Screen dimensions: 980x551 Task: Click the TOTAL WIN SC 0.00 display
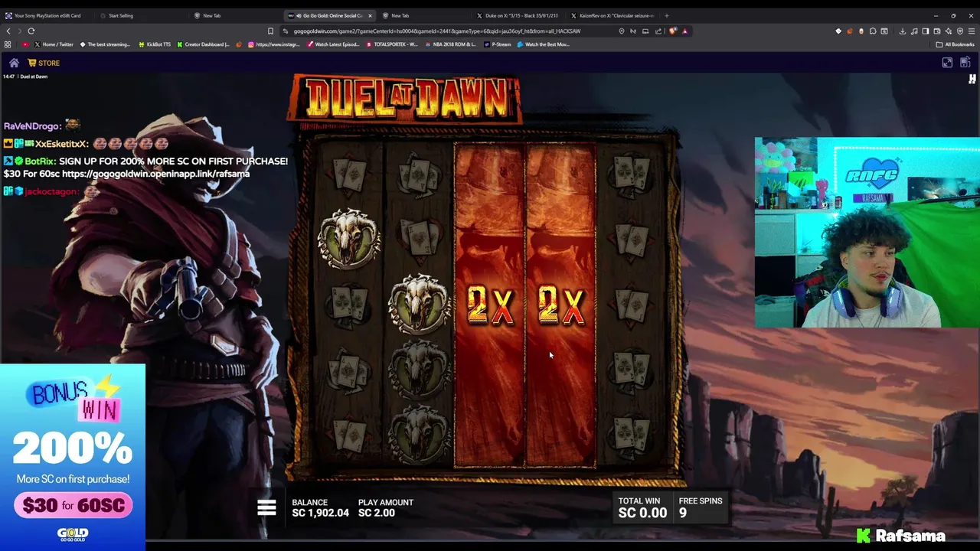tap(642, 507)
